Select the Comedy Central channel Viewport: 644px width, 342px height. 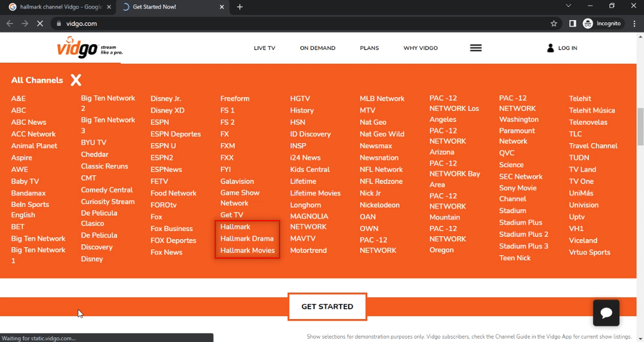point(107,190)
